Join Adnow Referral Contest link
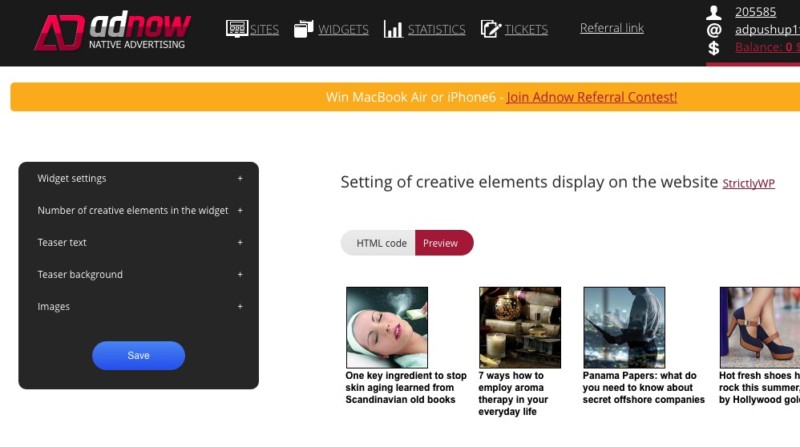The height and width of the screenshot is (447, 800). click(592, 97)
